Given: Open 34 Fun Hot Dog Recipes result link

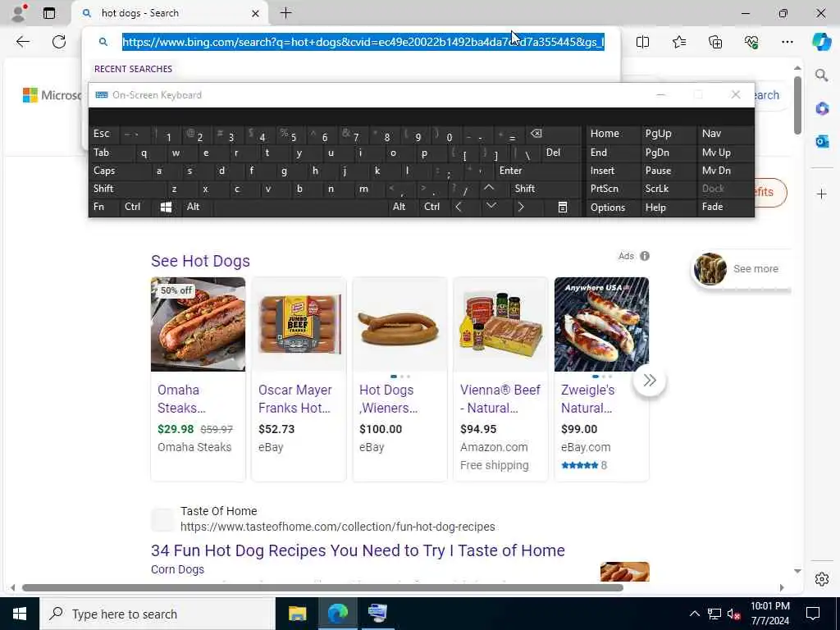Looking at the screenshot, I should [x=358, y=550].
